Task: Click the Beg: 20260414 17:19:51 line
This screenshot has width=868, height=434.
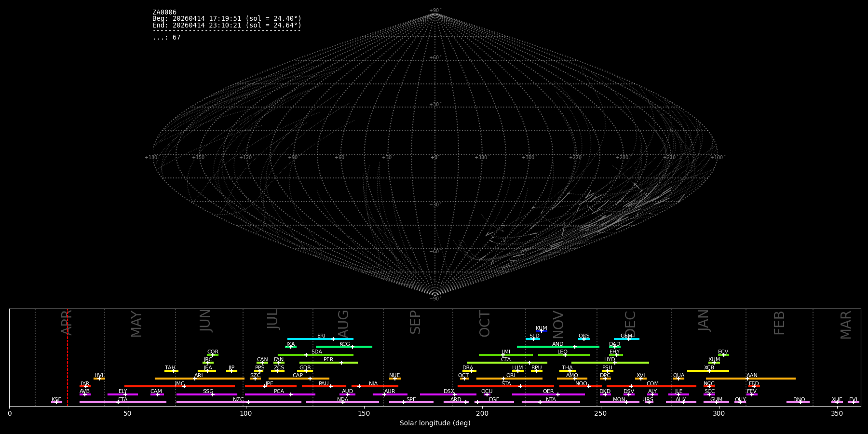Action: tap(227, 19)
